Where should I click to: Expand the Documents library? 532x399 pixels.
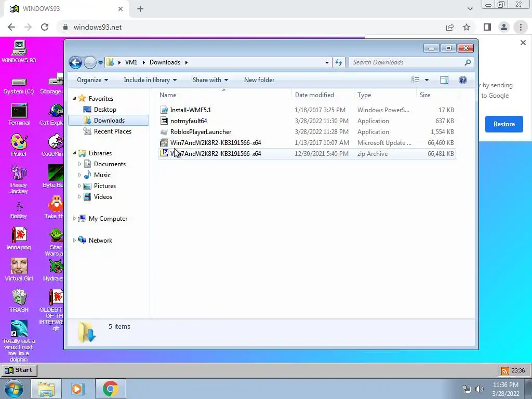[x=79, y=164]
